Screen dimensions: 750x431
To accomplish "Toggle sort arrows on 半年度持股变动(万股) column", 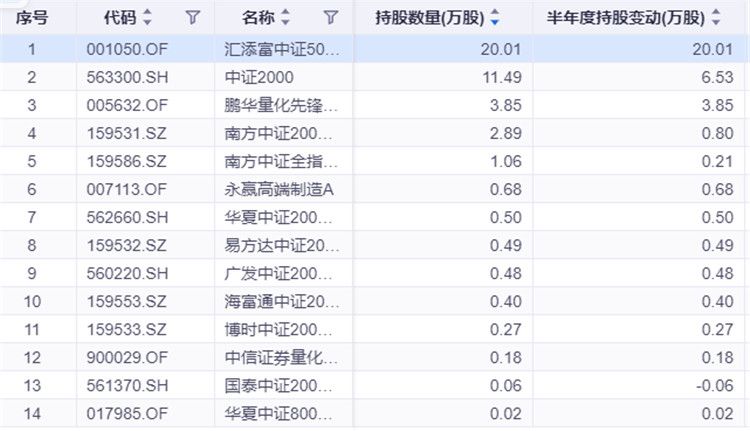I will pyautogui.click(x=715, y=18).
